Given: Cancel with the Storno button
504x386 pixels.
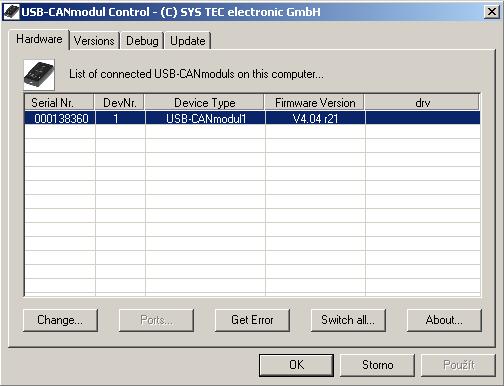Looking at the screenshot, I should pos(377,365).
